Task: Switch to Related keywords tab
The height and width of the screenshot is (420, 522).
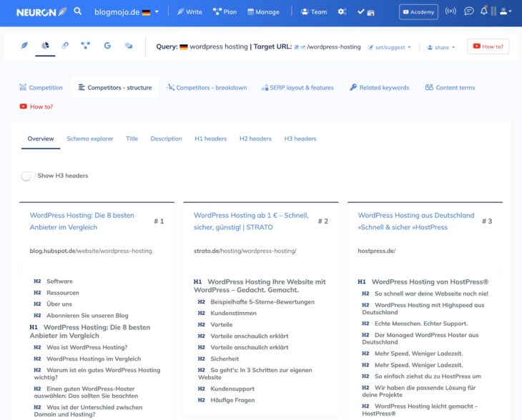Action: click(x=380, y=87)
